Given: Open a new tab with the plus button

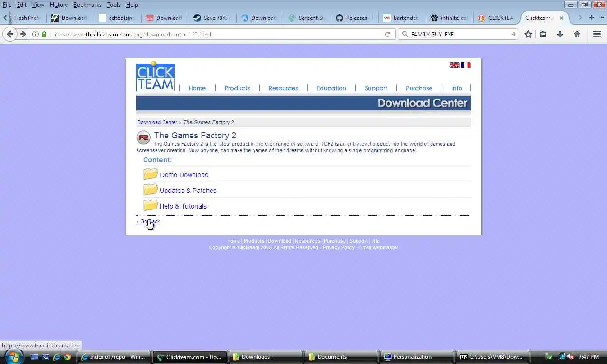Looking at the screenshot, I should pyautogui.click(x=591, y=18).
